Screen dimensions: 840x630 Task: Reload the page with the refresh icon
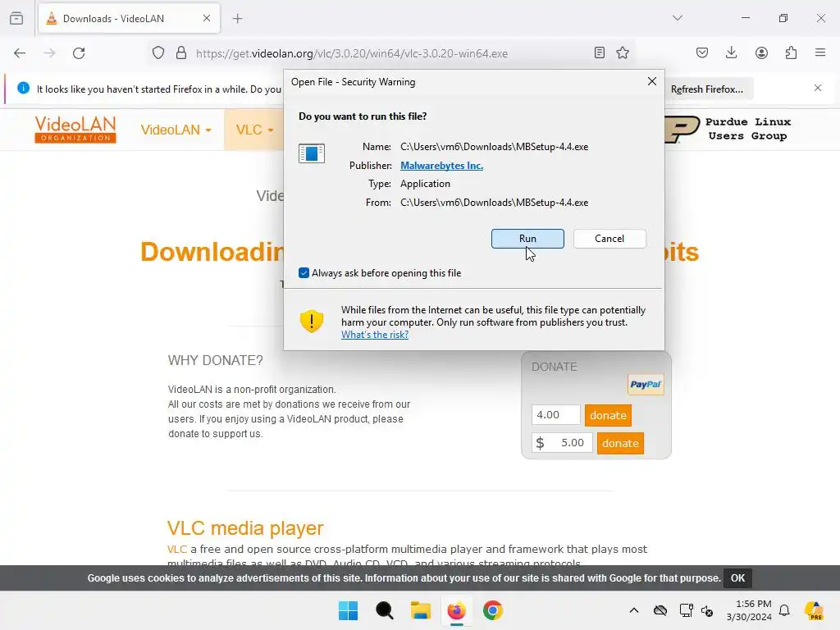click(x=79, y=53)
